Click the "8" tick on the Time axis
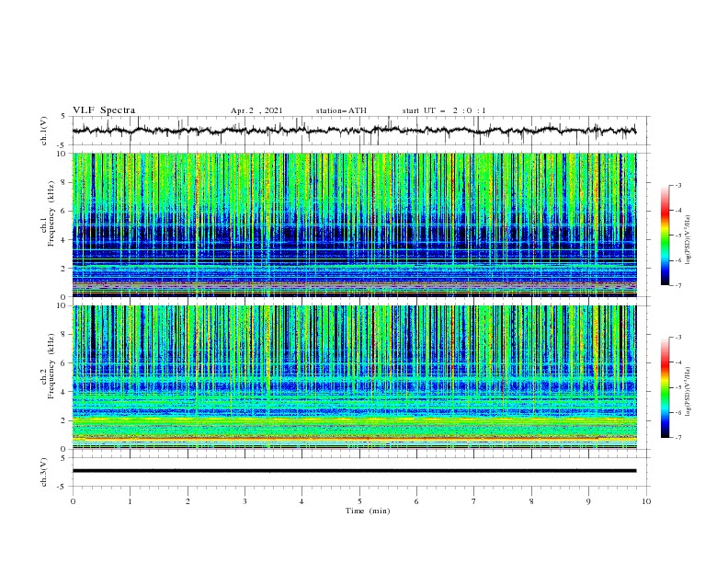 coord(531,501)
